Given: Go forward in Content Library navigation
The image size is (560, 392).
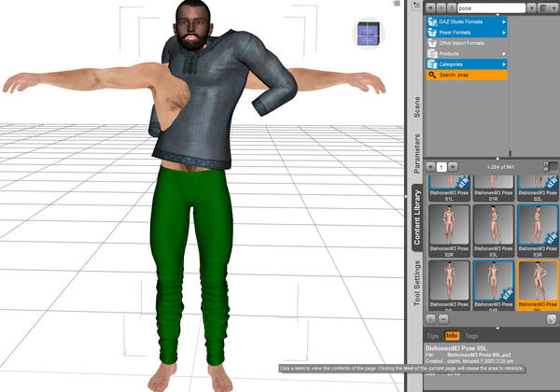Looking at the screenshot, I should click(x=441, y=7).
